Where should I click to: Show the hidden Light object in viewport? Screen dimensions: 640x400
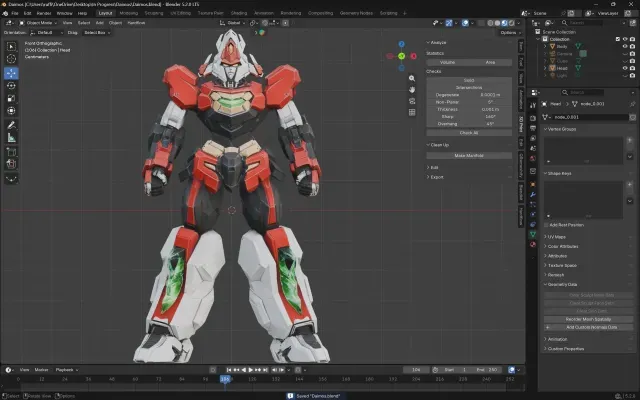click(625, 76)
